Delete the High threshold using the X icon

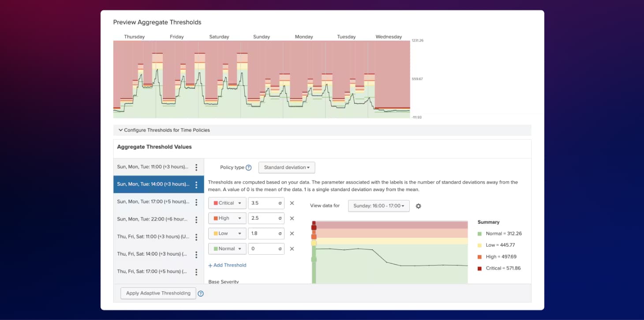click(x=292, y=218)
